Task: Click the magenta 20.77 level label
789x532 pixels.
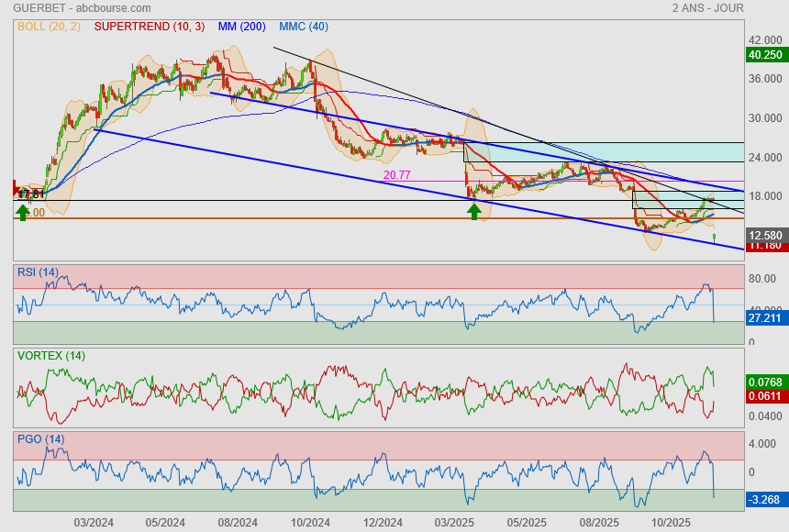Action: pyautogui.click(x=396, y=174)
